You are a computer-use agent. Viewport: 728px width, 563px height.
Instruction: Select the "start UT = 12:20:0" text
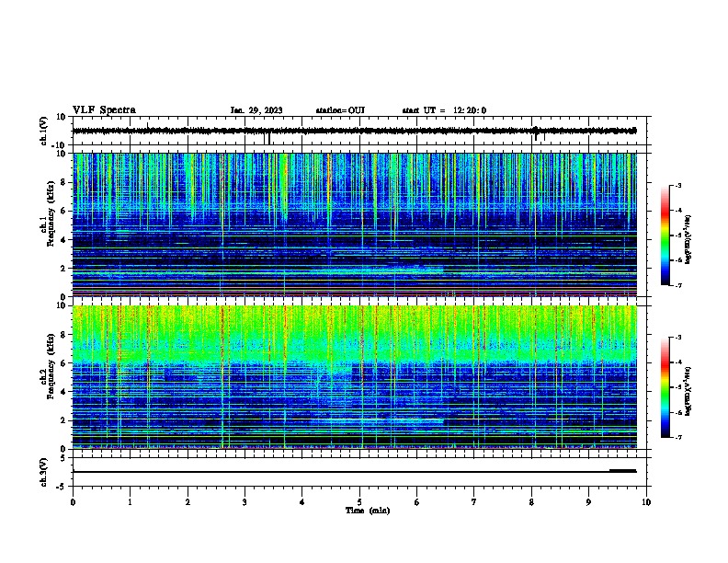[444, 110]
